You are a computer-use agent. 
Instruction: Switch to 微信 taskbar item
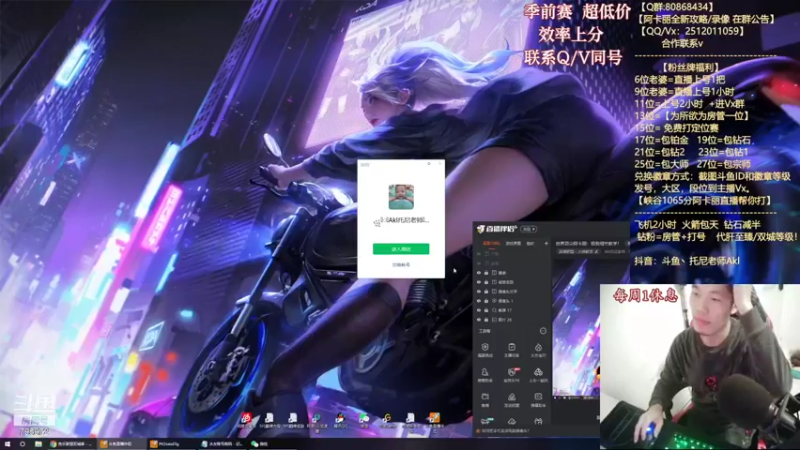(272, 444)
